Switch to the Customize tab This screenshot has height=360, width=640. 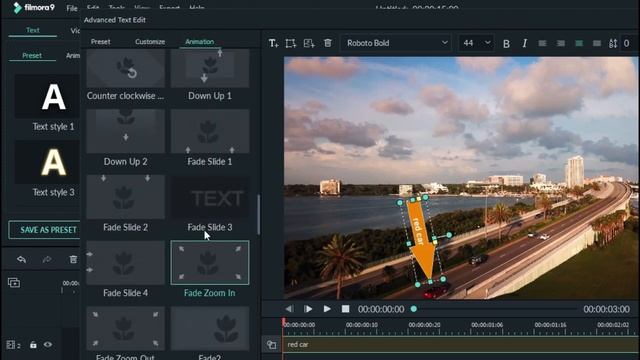(150, 42)
